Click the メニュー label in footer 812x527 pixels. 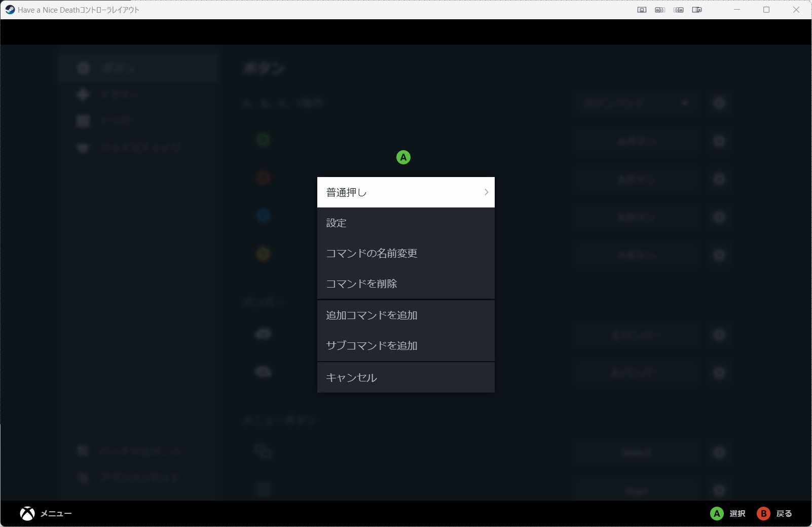pos(56,514)
